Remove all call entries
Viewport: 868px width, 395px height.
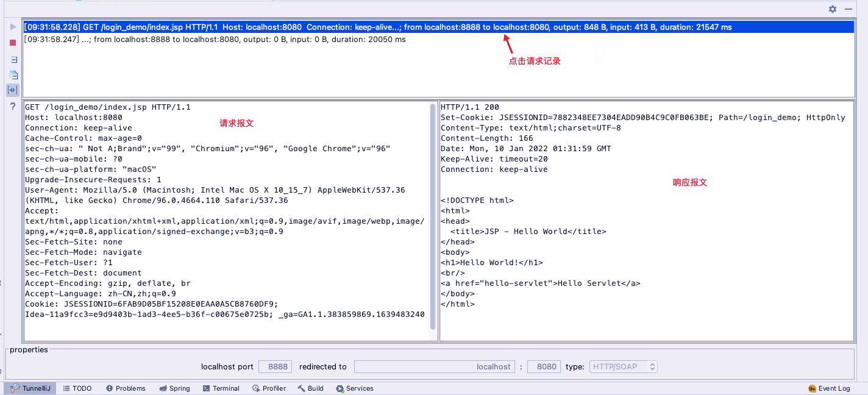[x=13, y=75]
